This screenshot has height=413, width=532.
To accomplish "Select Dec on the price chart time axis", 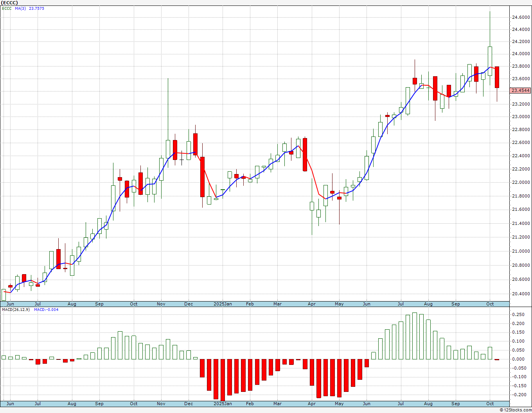I will (x=189, y=304).
